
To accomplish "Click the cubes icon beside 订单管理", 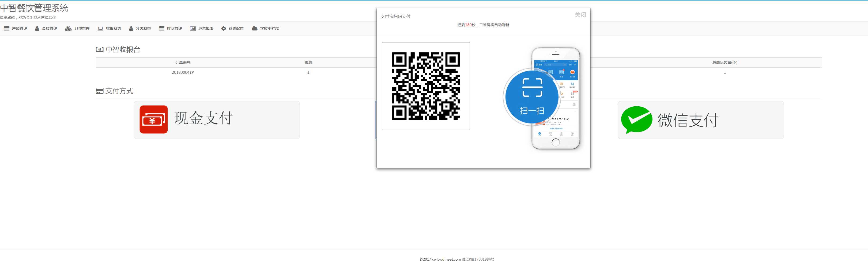I will tap(68, 29).
